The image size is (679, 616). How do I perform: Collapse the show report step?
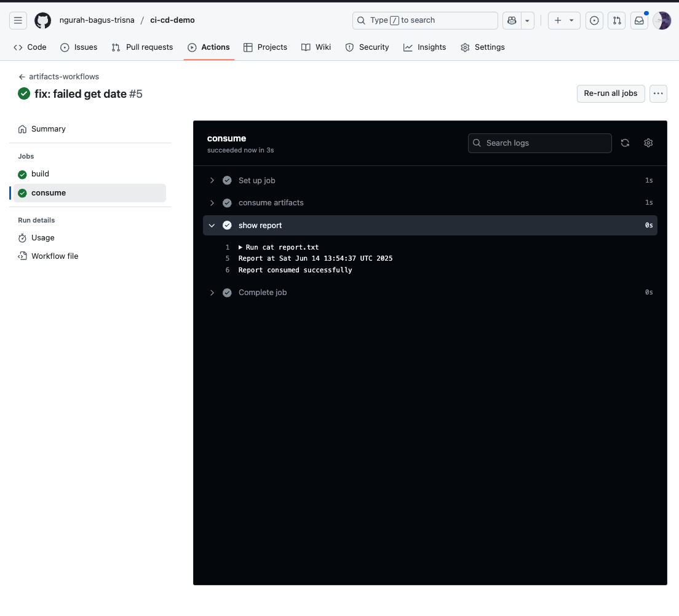click(x=260, y=226)
